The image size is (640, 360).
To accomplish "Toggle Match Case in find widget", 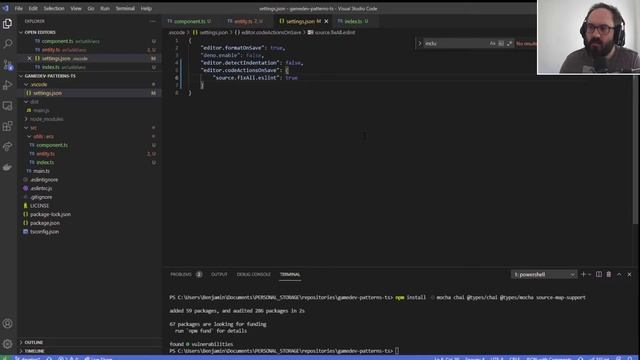I will 493,43.
